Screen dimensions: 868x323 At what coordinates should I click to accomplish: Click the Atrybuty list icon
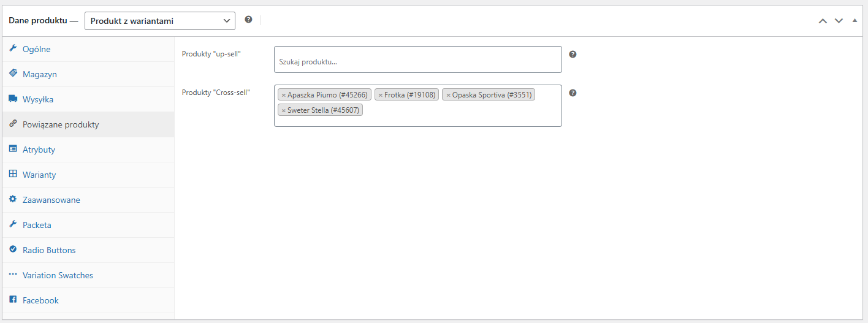(13, 149)
